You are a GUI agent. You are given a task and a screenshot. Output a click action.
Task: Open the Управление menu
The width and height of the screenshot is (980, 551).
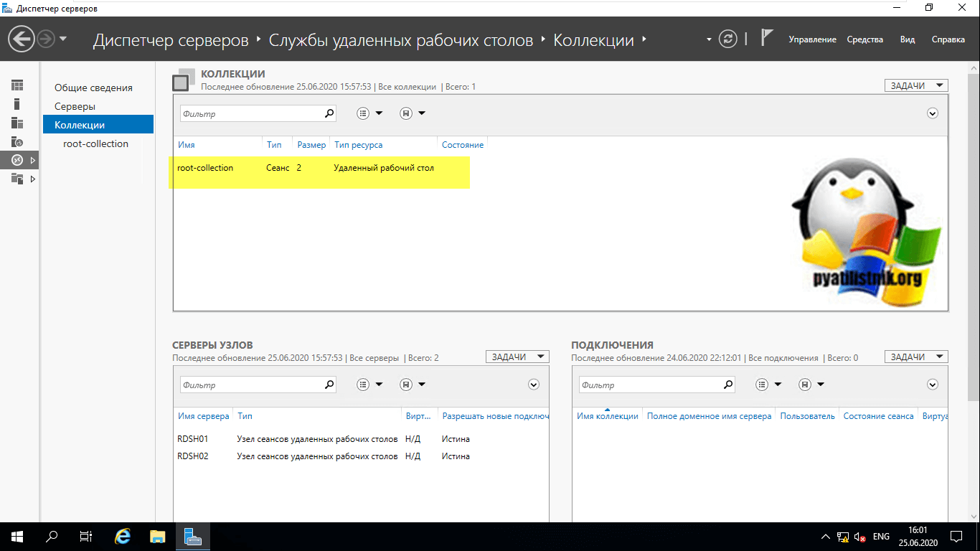coord(812,39)
